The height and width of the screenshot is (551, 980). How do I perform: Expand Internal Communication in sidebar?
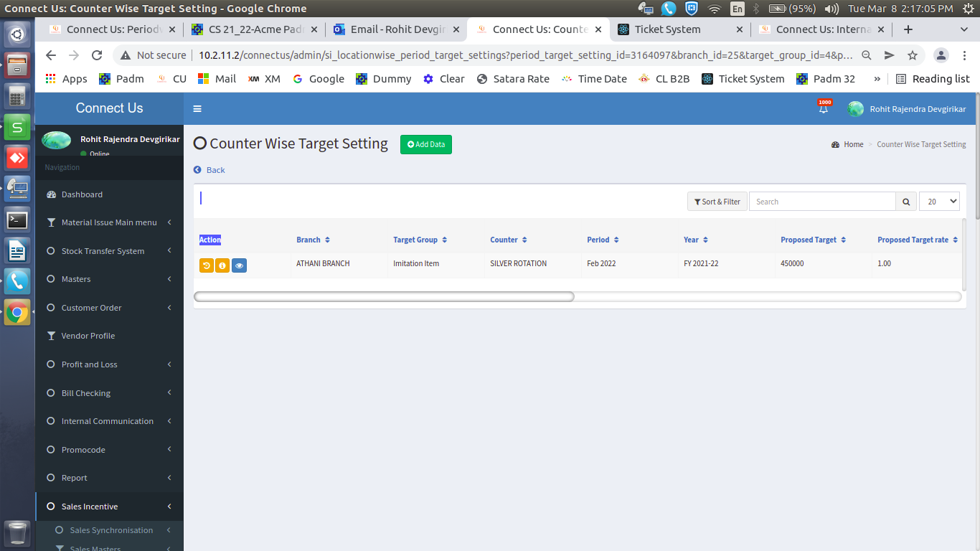[109, 421]
